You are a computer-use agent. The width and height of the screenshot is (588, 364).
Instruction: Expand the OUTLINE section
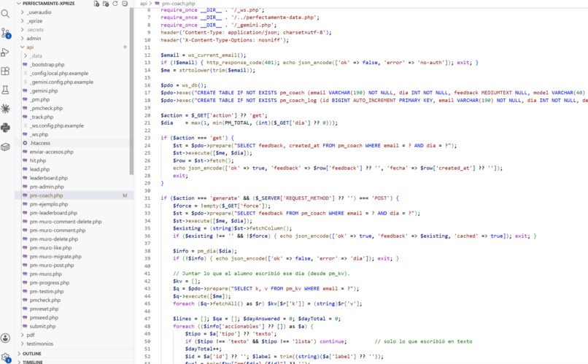[x=32, y=354]
